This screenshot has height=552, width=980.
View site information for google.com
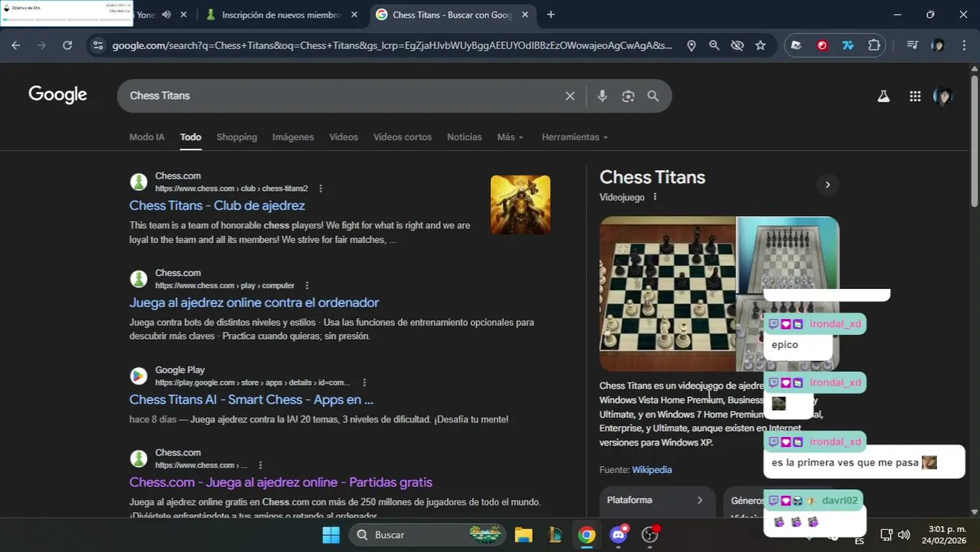pos(97,45)
